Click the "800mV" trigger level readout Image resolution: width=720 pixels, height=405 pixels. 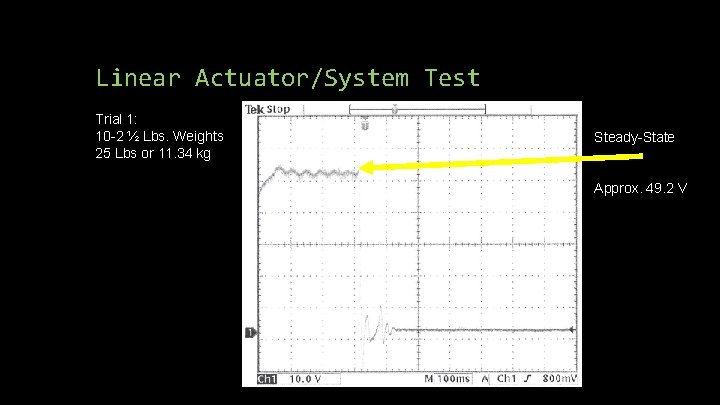point(559,378)
